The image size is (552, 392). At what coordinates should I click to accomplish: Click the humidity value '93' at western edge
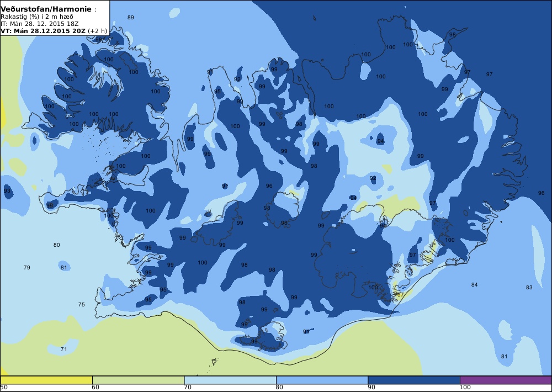(x=7, y=191)
